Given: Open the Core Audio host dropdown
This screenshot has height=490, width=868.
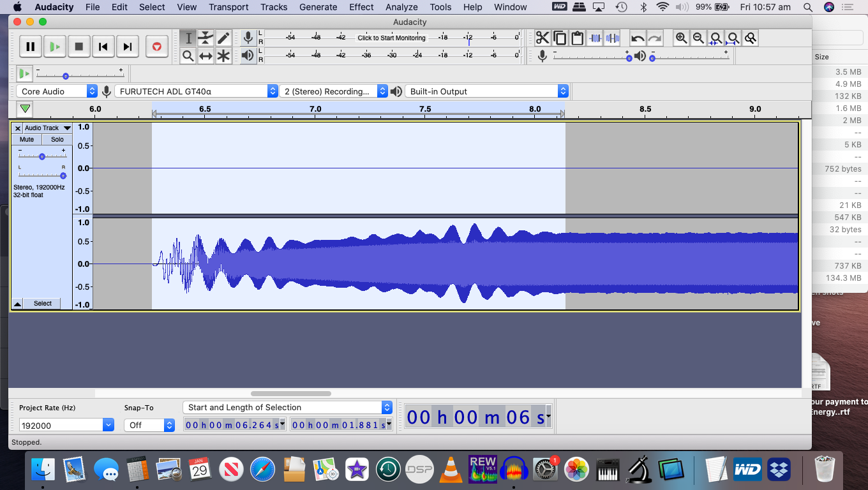Looking at the screenshot, I should coord(57,91).
